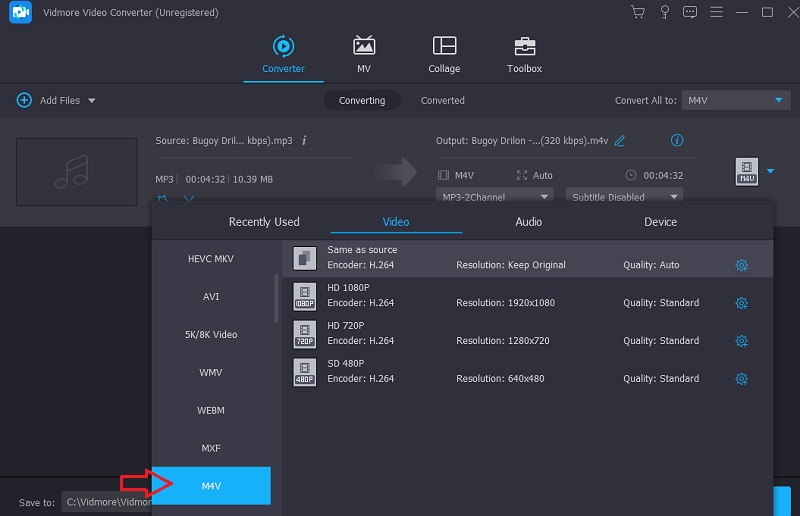Viewport: 800px width, 516px height.
Task: Open settings gear for SD 480P
Action: [741, 379]
